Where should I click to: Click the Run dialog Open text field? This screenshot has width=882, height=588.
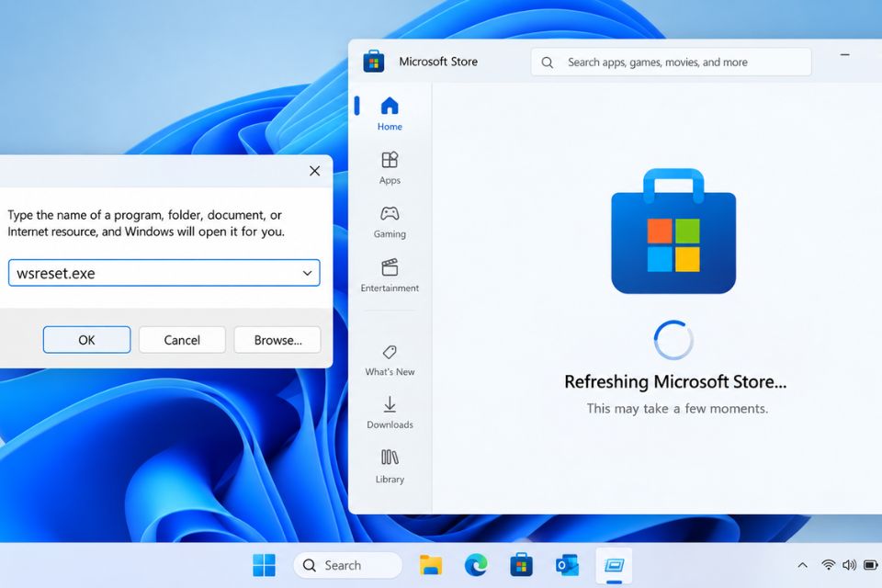[164, 273]
